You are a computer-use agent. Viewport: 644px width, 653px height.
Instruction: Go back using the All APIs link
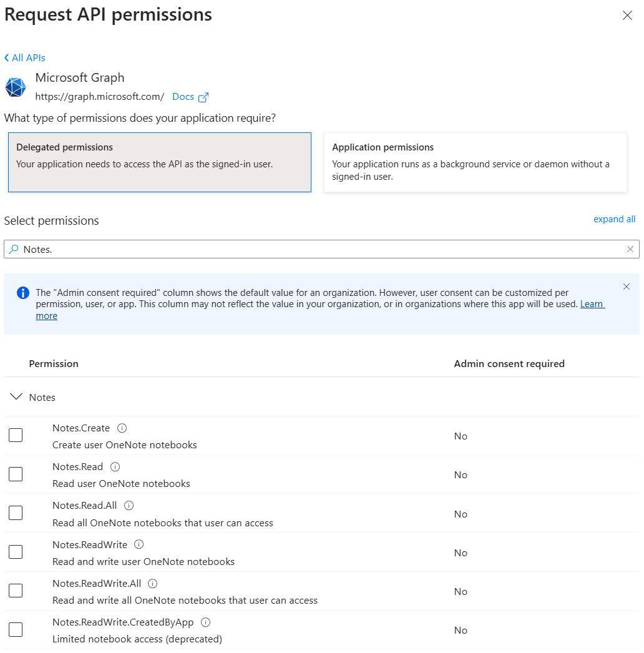[x=24, y=57]
